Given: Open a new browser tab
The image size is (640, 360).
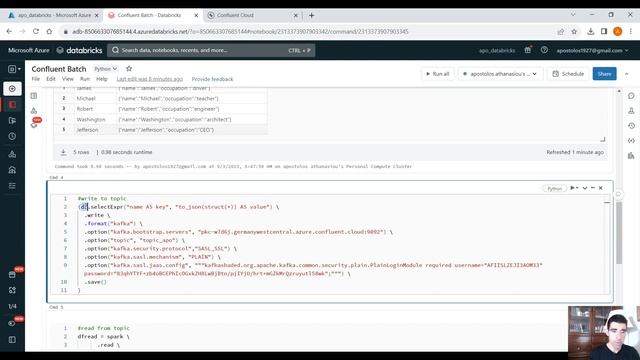Looking at the screenshot, I should point(311,15).
